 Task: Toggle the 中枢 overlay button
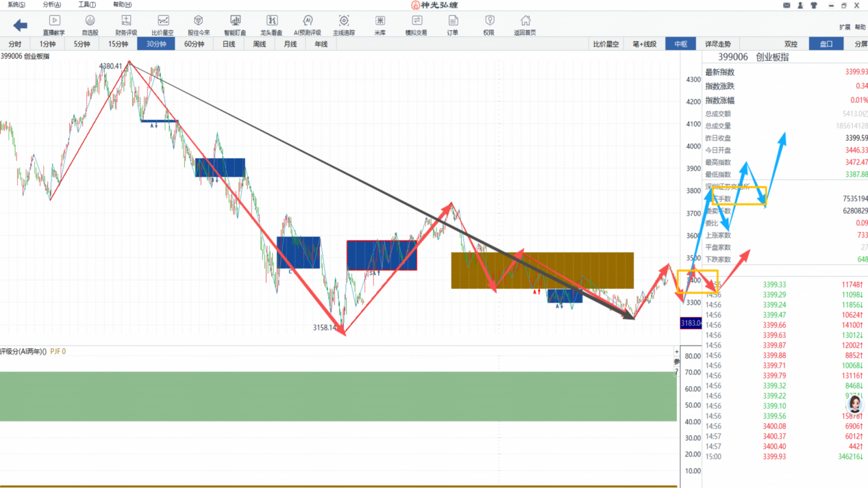(x=680, y=44)
